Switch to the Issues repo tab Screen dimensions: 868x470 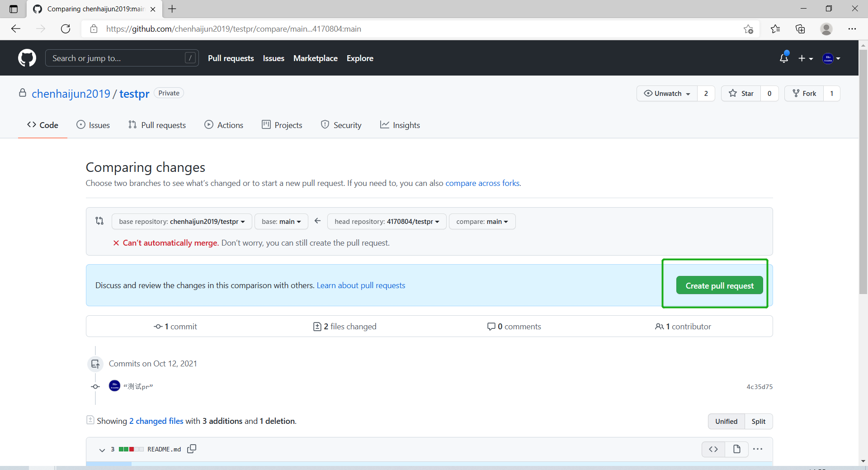(93, 125)
